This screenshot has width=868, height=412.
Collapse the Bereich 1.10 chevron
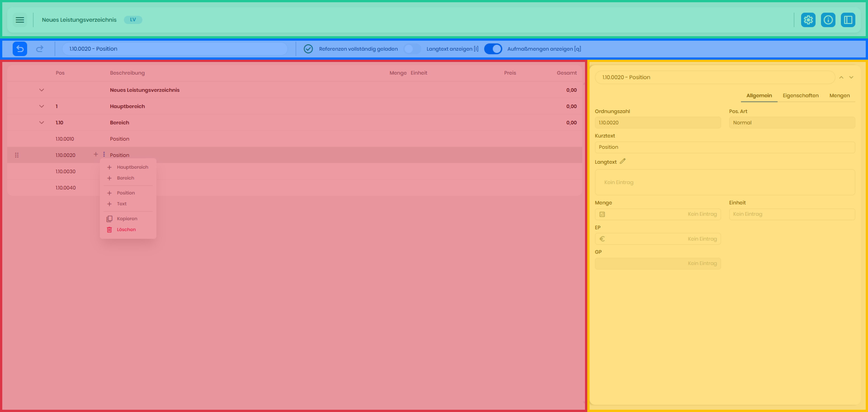(41, 122)
